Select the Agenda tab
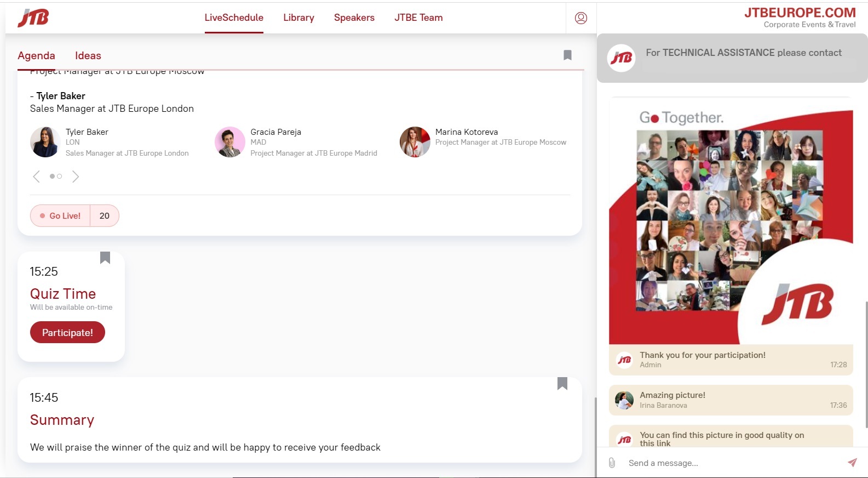The height and width of the screenshot is (478, 868). pyautogui.click(x=36, y=55)
